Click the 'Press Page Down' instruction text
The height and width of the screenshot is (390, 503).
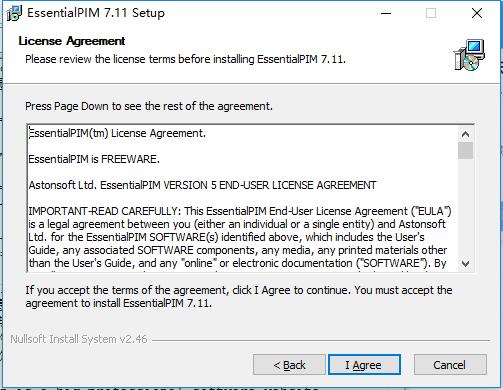pos(149,106)
